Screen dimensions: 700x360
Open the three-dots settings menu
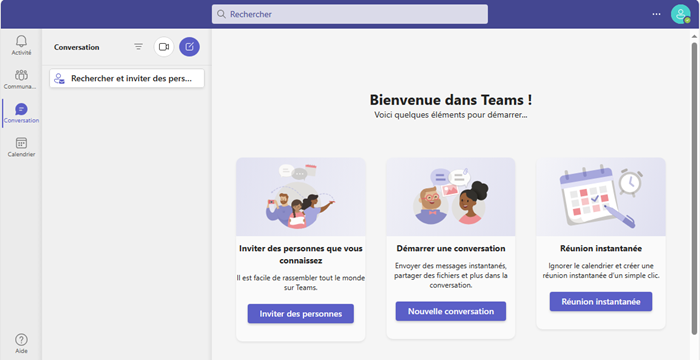656,14
